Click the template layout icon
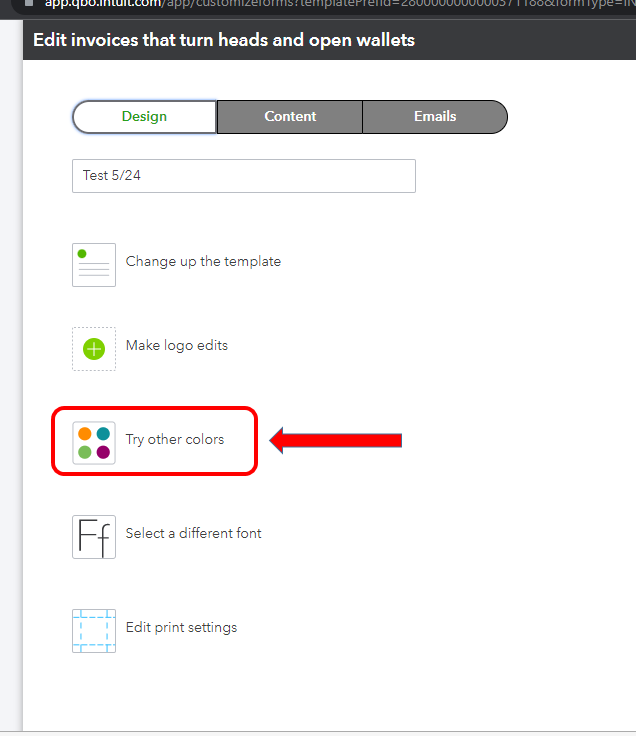Screen dimensions: 636x736 (94, 265)
